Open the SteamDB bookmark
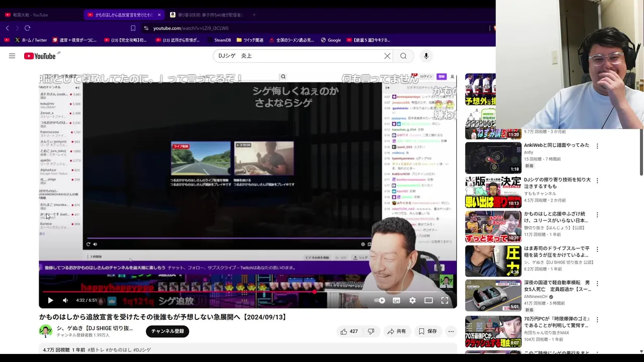644x362 pixels. point(218,40)
